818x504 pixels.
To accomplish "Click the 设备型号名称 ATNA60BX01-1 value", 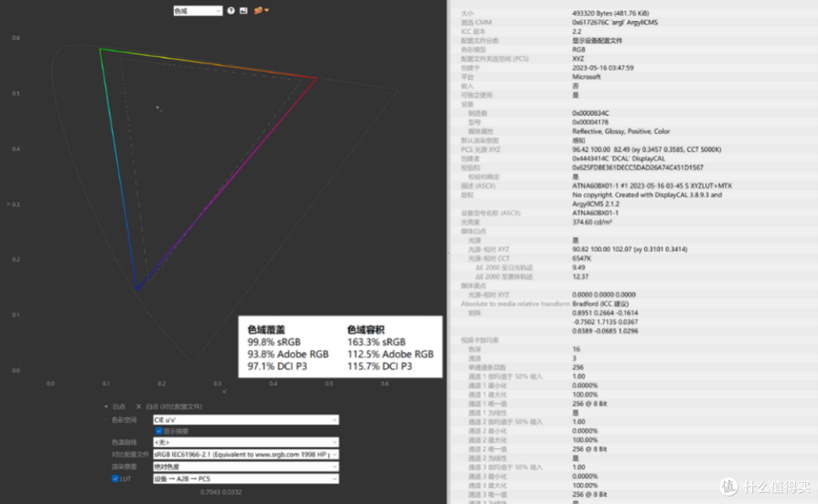I will [x=595, y=213].
